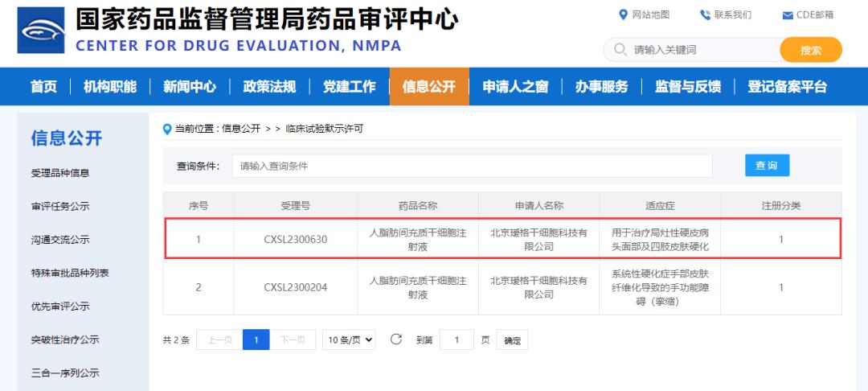Click the 上一页 pagination button
The height and width of the screenshot is (391, 868).
point(219,340)
